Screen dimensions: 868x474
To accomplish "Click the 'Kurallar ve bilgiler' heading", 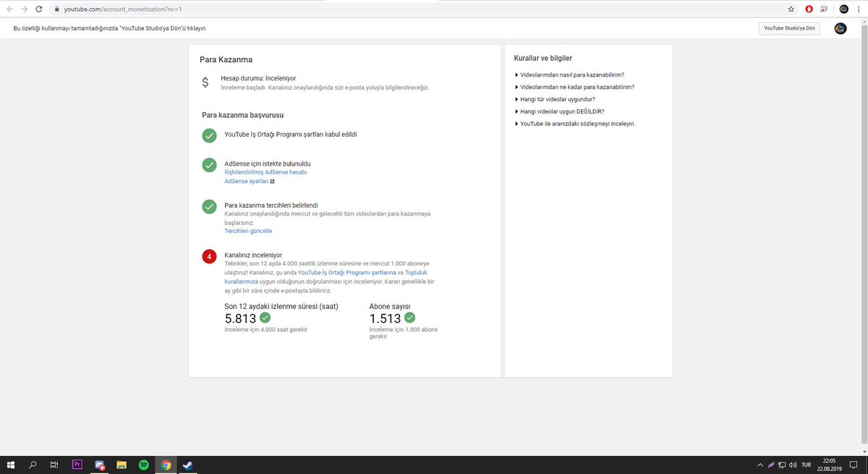I will (x=543, y=58).
